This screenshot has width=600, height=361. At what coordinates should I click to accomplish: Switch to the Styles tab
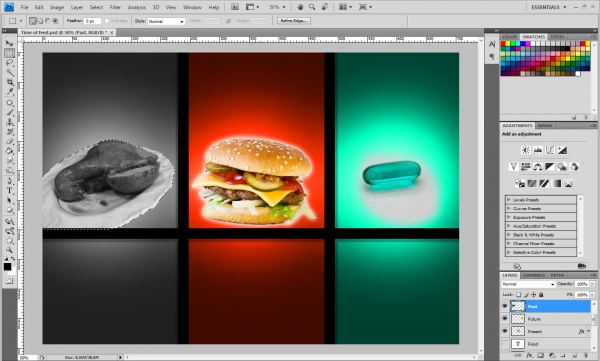pos(557,37)
